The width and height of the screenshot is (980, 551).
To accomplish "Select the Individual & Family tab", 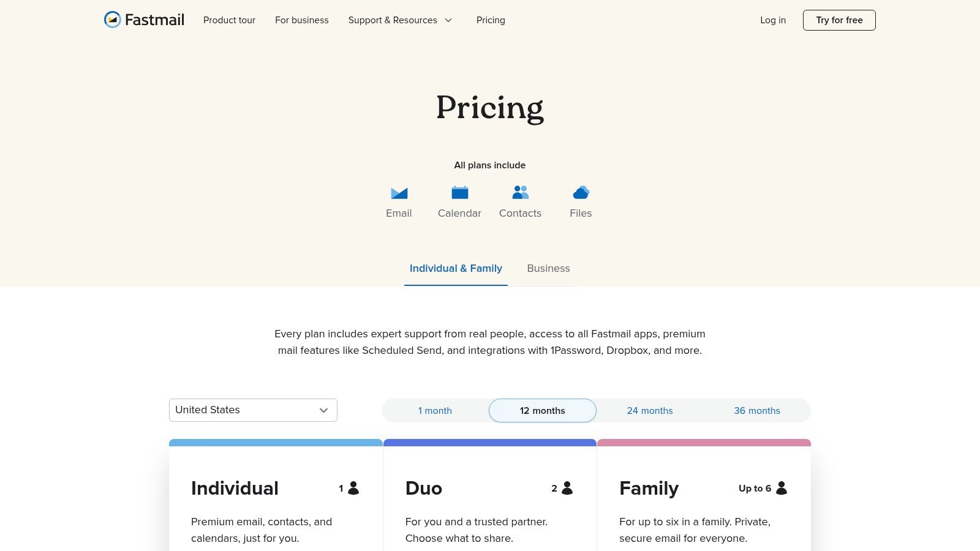I will coord(456,268).
